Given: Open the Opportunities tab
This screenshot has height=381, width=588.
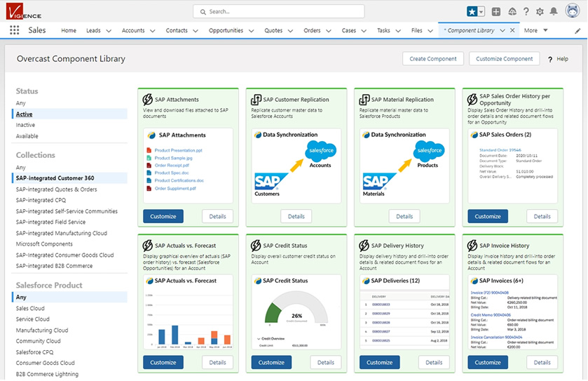Looking at the screenshot, I should click(226, 30).
